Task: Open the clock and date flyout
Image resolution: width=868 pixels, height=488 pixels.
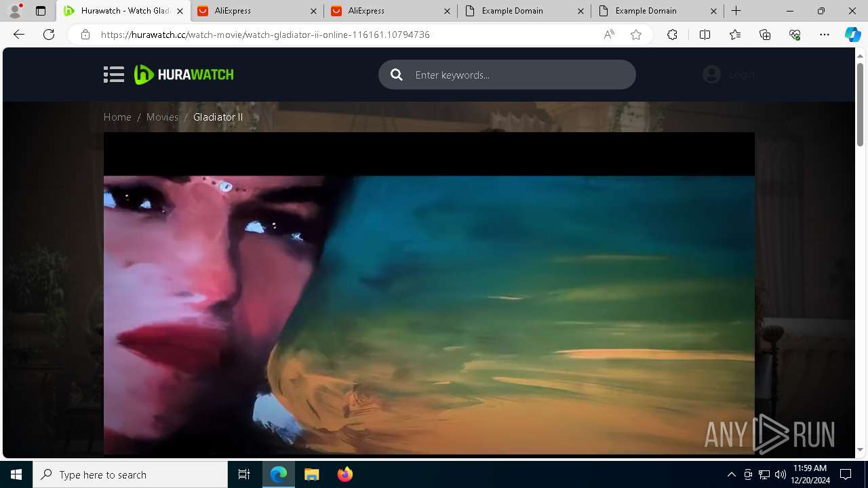Action: coord(809,474)
